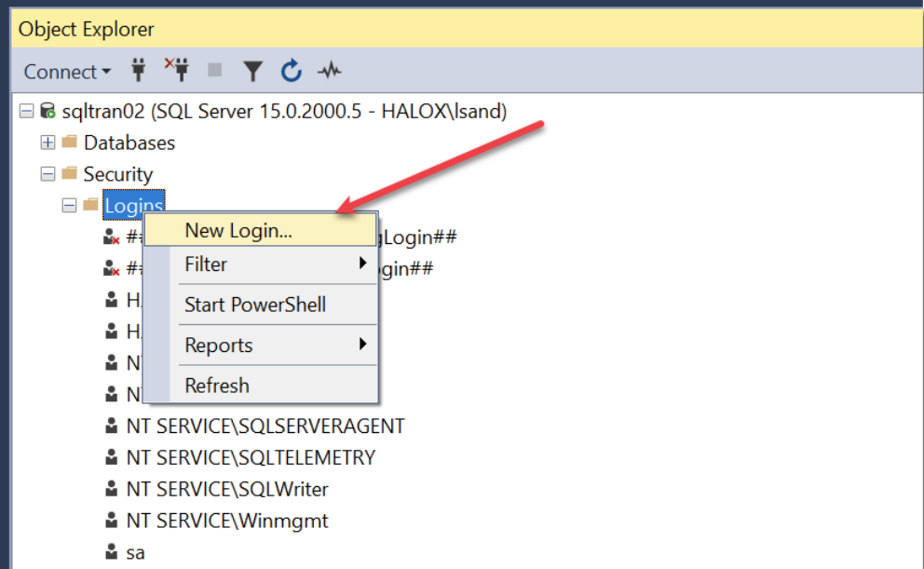
Task: Choose New Login... from context menu
Action: click(x=260, y=230)
